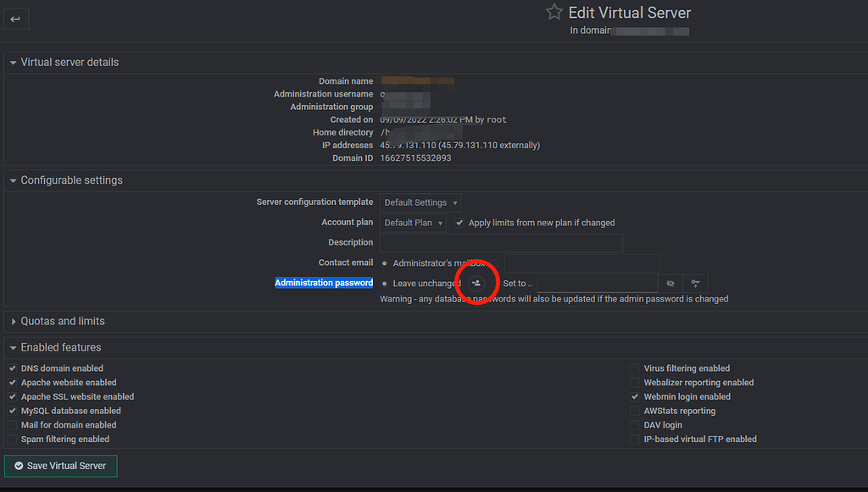Click the eye icon to reveal the password
The height and width of the screenshot is (492, 868).
[670, 283]
